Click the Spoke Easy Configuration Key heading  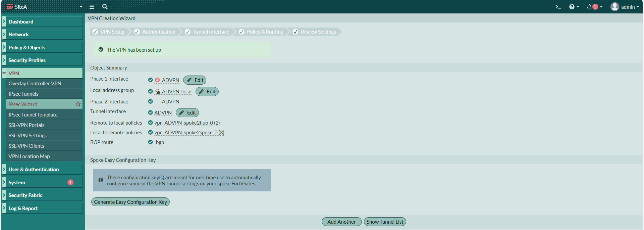tap(123, 160)
